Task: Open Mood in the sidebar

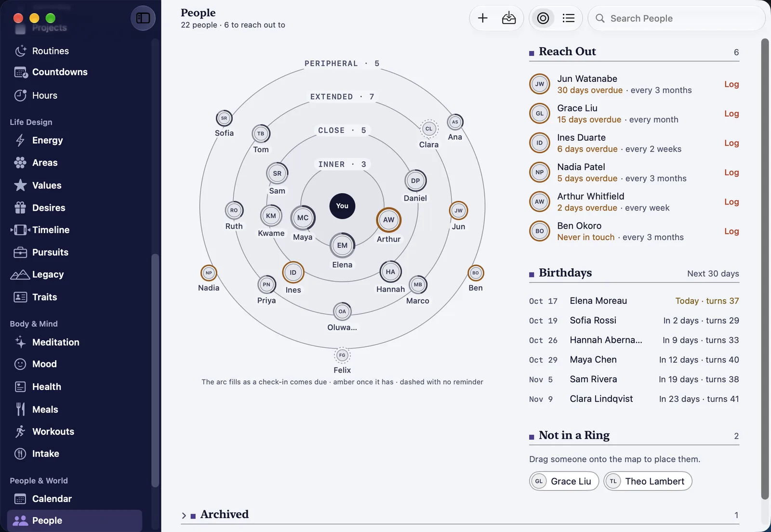Action: 76,364
